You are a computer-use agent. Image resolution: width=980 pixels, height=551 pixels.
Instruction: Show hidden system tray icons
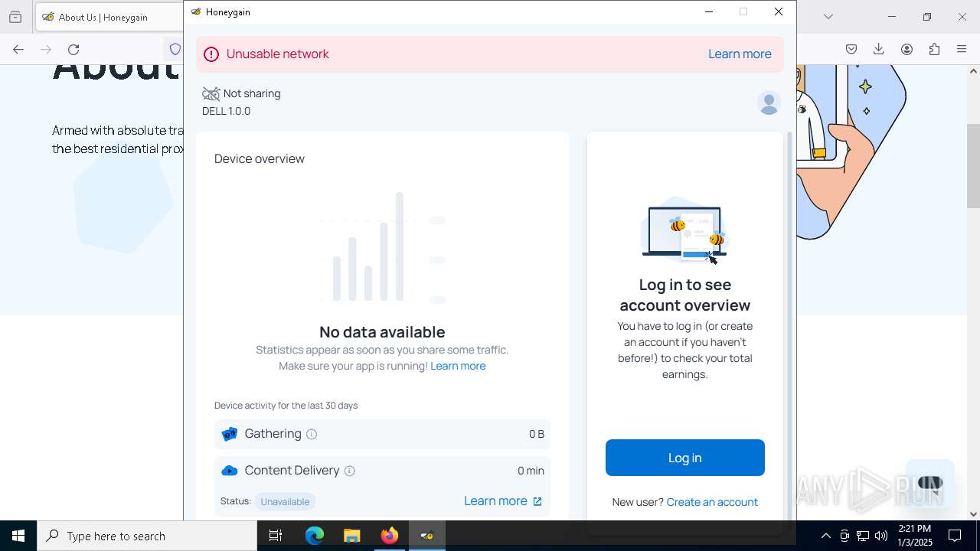pyautogui.click(x=825, y=536)
